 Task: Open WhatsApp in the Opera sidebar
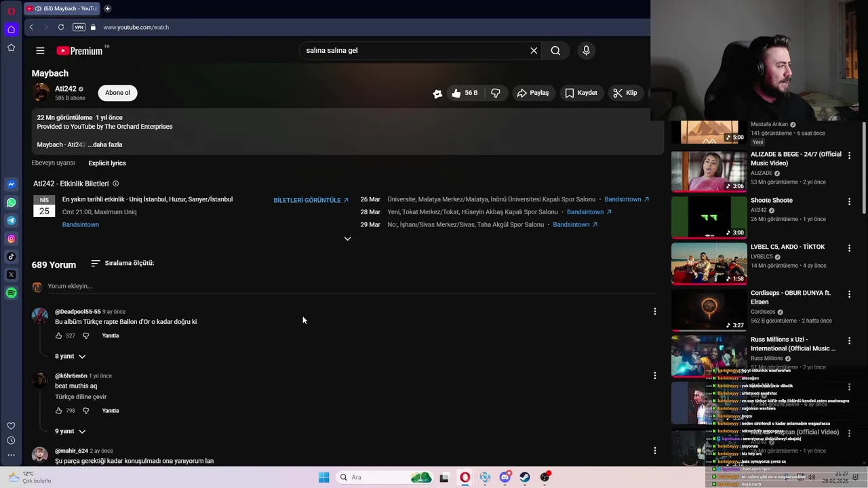pyautogui.click(x=11, y=203)
